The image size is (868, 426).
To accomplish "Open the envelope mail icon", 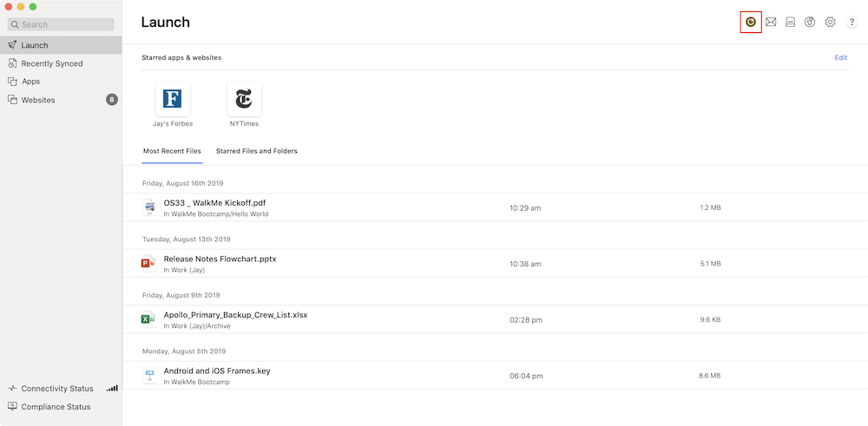I will (x=771, y=23).
